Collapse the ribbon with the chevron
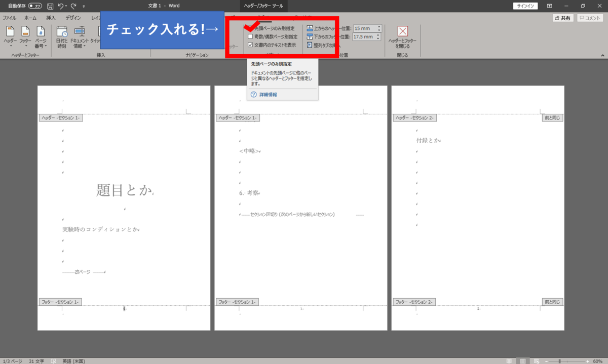 602,55
